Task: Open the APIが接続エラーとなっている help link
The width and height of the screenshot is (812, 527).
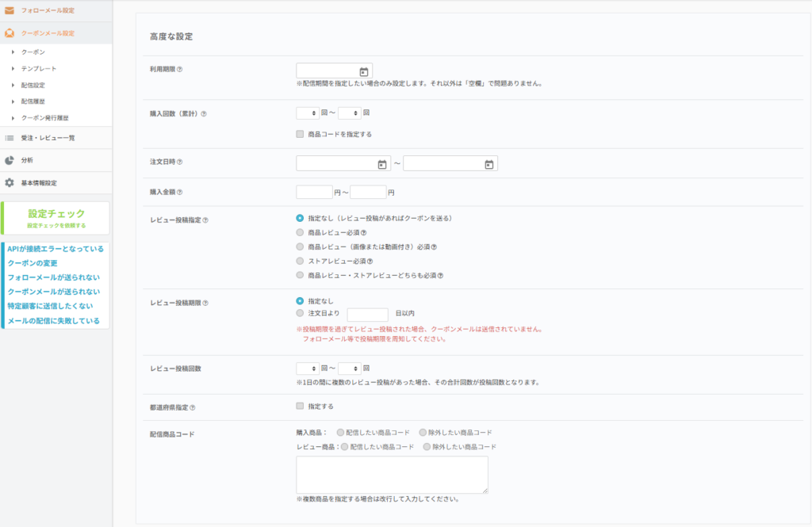Action: (56, 249)
